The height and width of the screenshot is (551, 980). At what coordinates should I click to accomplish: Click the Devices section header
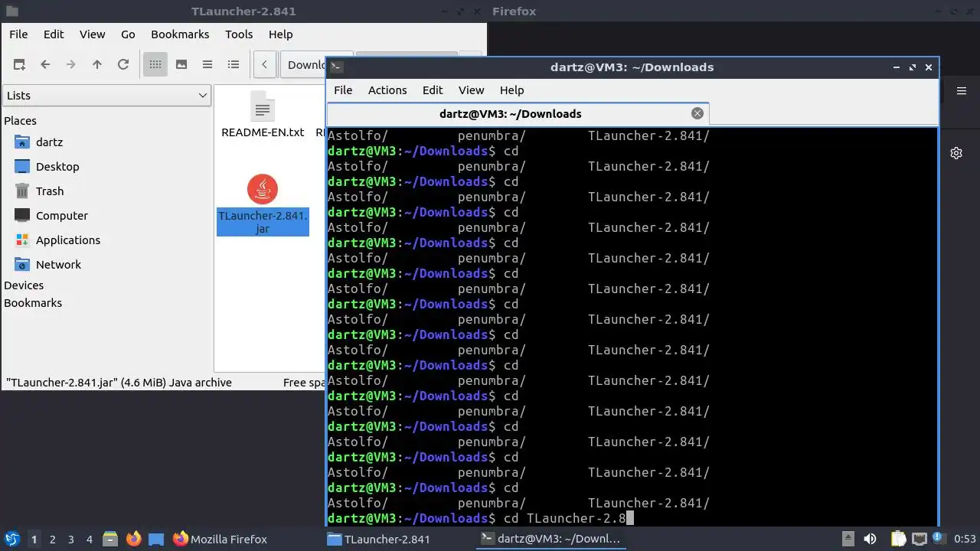24,285
